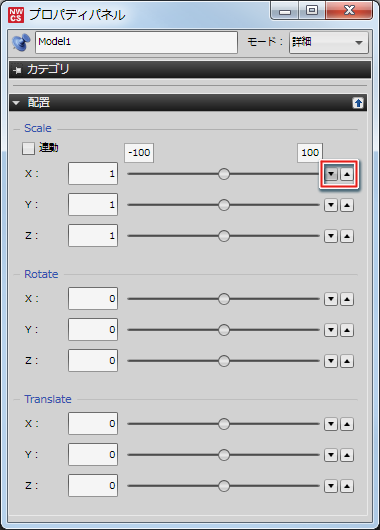Image resolution: width=380 pixels, height=530 pixels.
Task: Decrease Translate Z with the down arrow
Action: tap(331, 486)
